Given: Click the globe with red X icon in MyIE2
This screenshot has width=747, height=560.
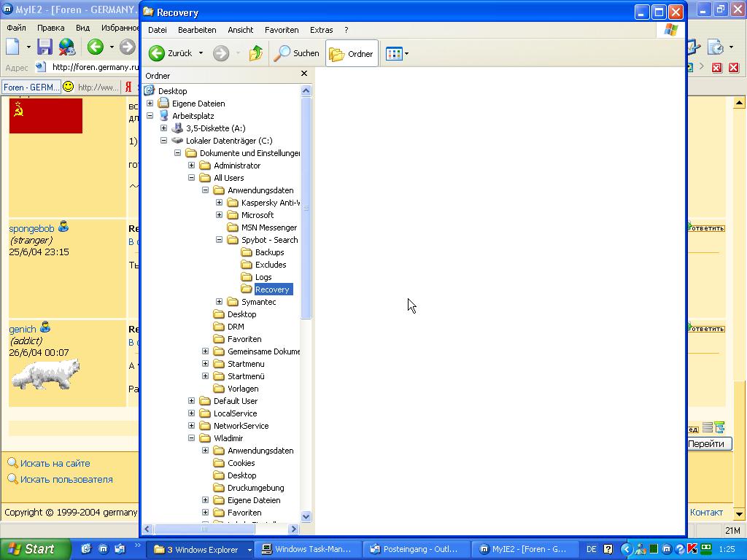Looking at the screenshot, I should coord(66,47).
